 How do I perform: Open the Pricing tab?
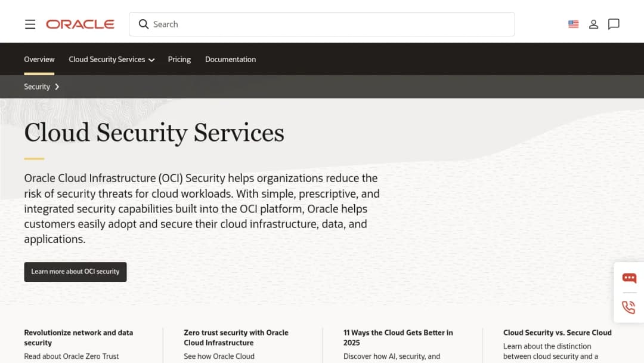point(179,59)
